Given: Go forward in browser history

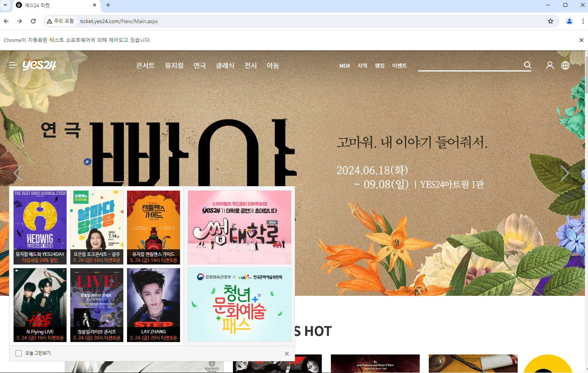Looking at the screenshot, I should [20, 21].
